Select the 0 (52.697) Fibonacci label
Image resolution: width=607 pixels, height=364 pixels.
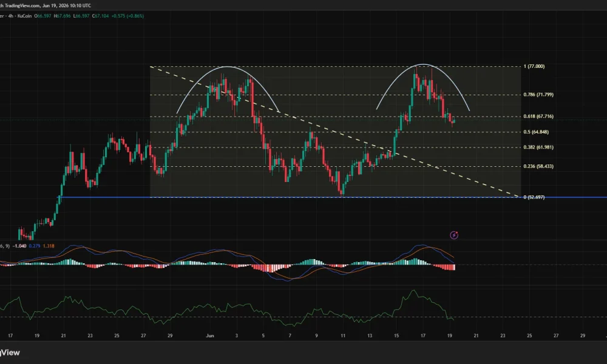click(534, 197)
